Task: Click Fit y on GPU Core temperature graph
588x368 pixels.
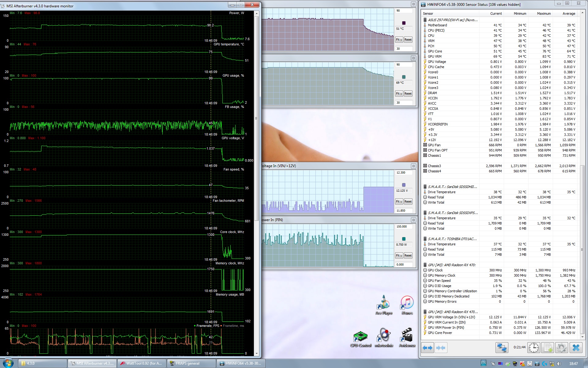Action: [x=399, y=40]
